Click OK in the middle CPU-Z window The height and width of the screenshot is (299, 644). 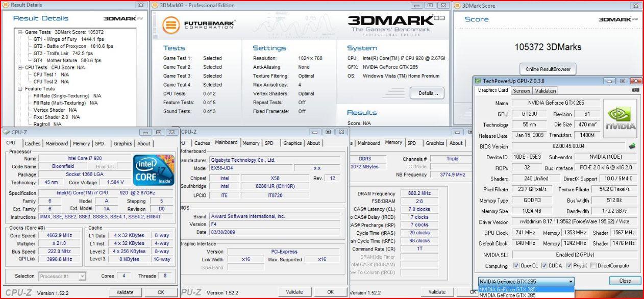click(331, 292)
